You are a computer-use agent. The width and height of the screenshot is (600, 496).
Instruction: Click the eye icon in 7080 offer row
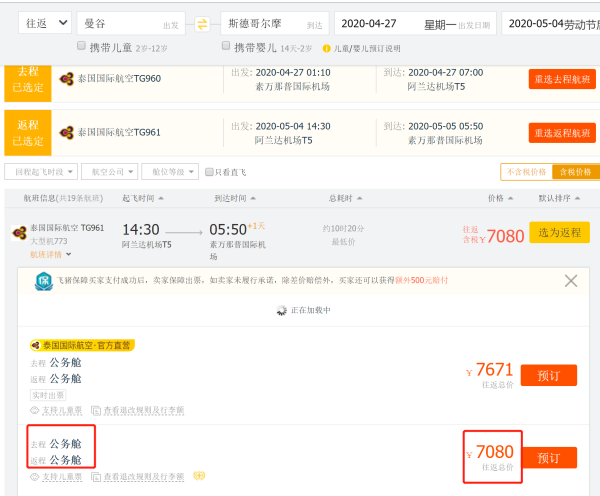click(x=34, y=477)
